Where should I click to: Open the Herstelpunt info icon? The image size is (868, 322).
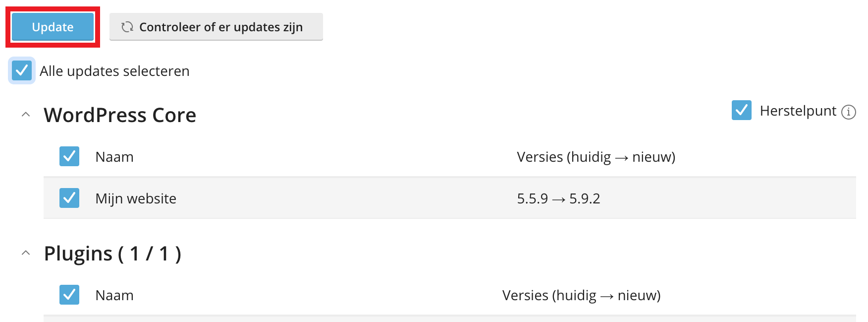point(849,112)
